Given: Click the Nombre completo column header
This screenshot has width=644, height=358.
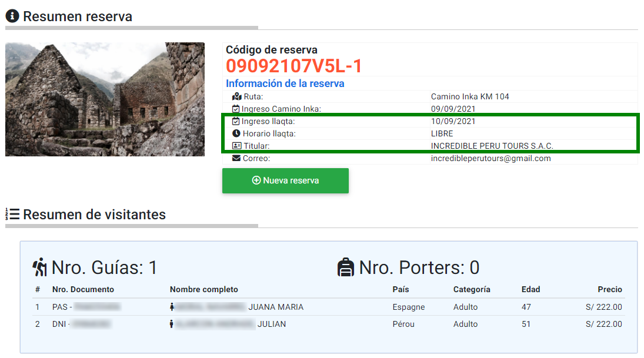Looking at the screenshot, I should click(x=203, y=289).
